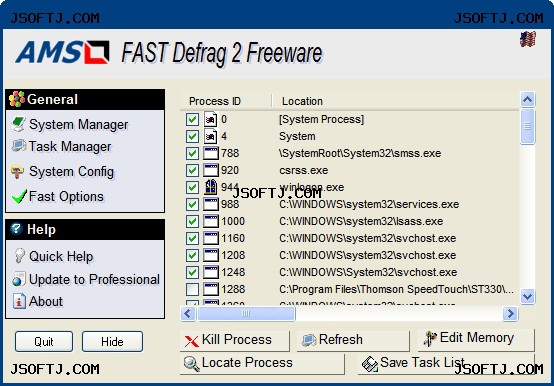This screenshot has height=386, width=554.
Task: Uncheck the checkbox for process 988
Action: point(192,204)
